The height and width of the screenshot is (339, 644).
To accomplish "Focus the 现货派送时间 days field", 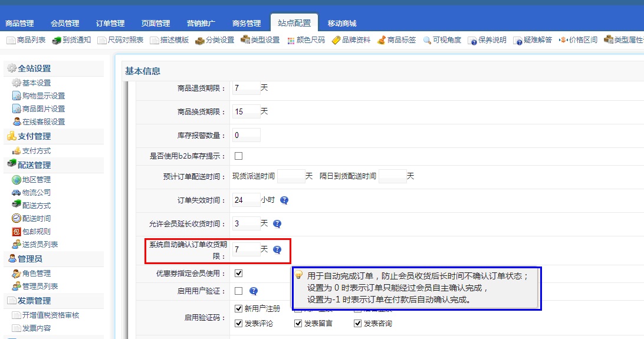I will pyautogui.click(x=291, y=176).
